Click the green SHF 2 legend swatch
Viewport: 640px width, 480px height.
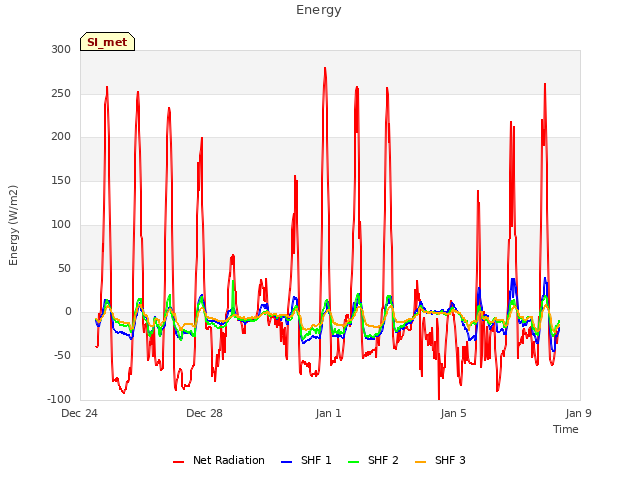[x=353, y=462]
